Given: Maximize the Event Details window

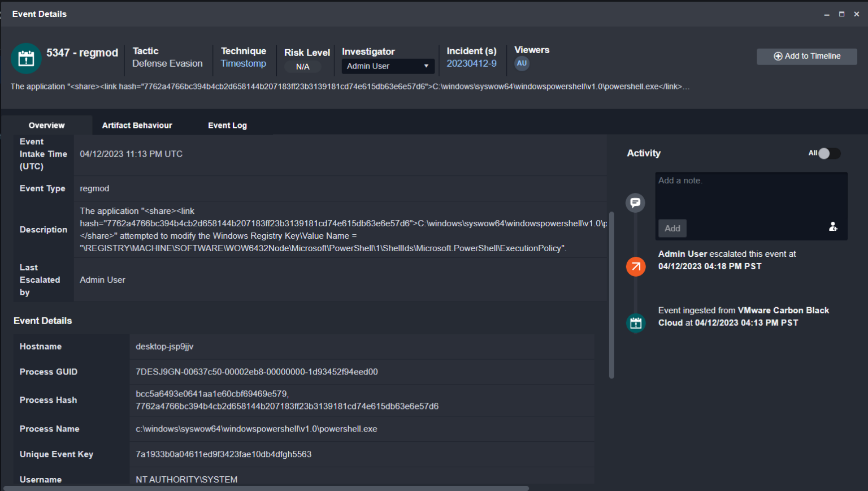Looking at the screenshot, I should click(x=841, y=14).
